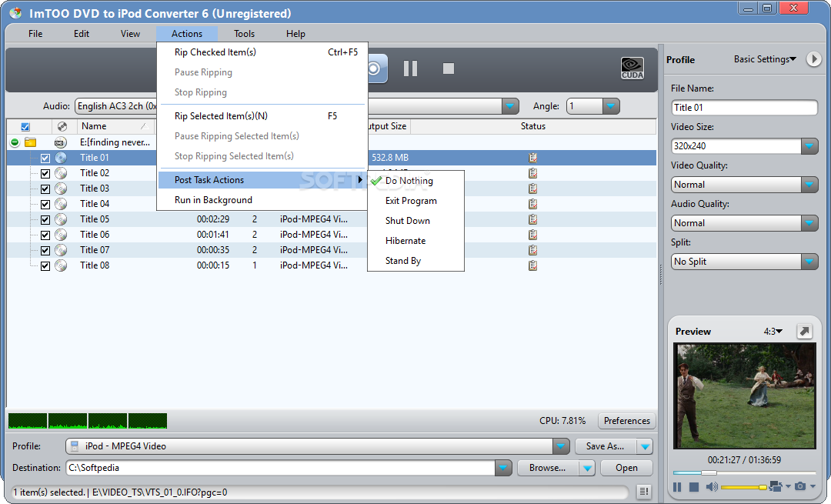Click the record/rip button in toolbar
This screenshot has width=831, height=504.
(x=377, y=68)
